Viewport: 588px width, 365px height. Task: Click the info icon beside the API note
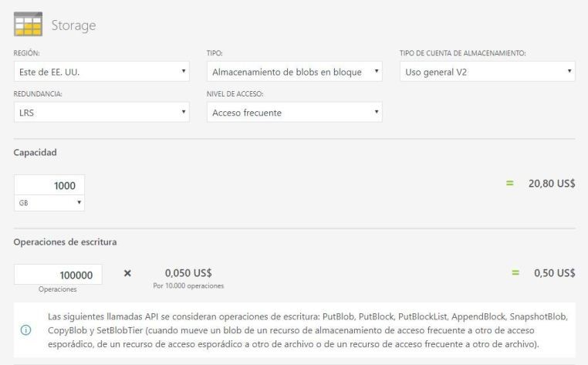point(25,330)
